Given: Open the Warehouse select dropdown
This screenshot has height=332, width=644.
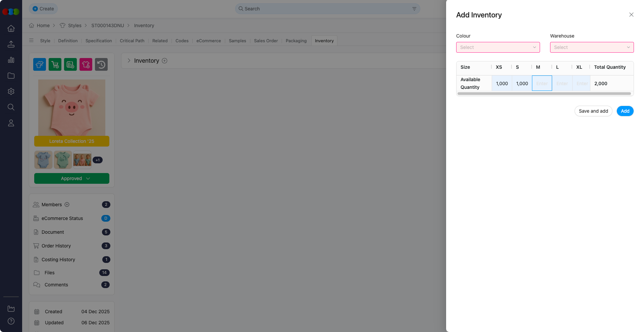Looking at the screenshot, I should (x=592, y=47).
